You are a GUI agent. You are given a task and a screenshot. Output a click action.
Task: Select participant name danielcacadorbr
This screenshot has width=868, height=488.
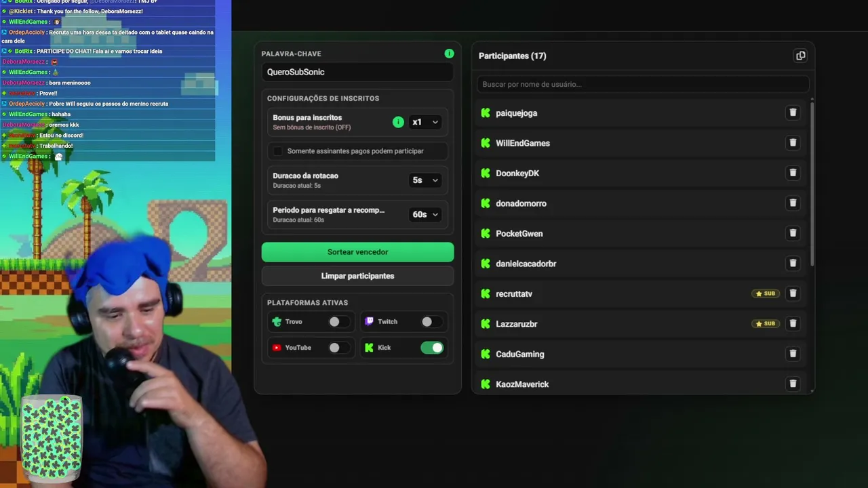click(x=526, y=264)
